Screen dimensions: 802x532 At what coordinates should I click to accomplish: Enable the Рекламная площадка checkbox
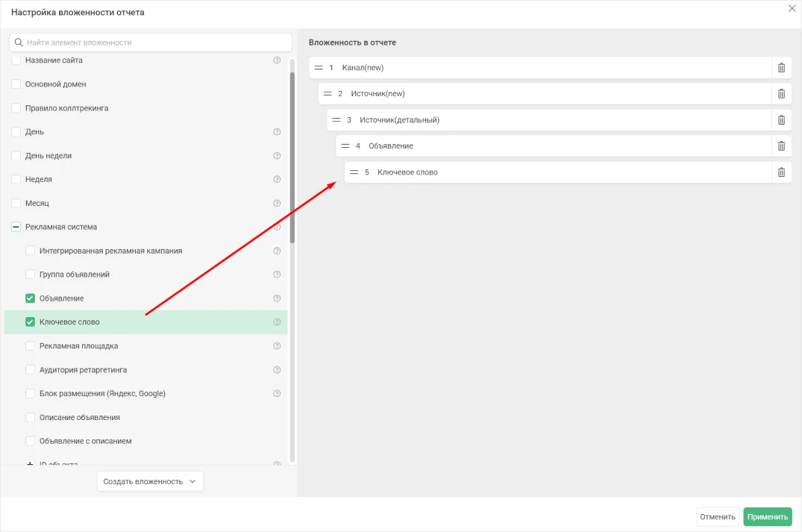[x=31, y=346]
